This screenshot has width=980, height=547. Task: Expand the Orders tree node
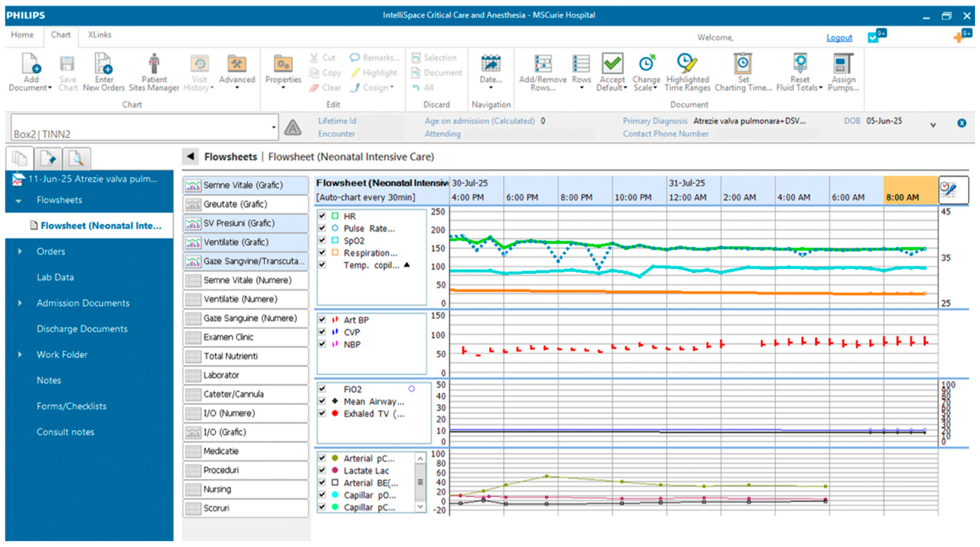coord(20,251)
